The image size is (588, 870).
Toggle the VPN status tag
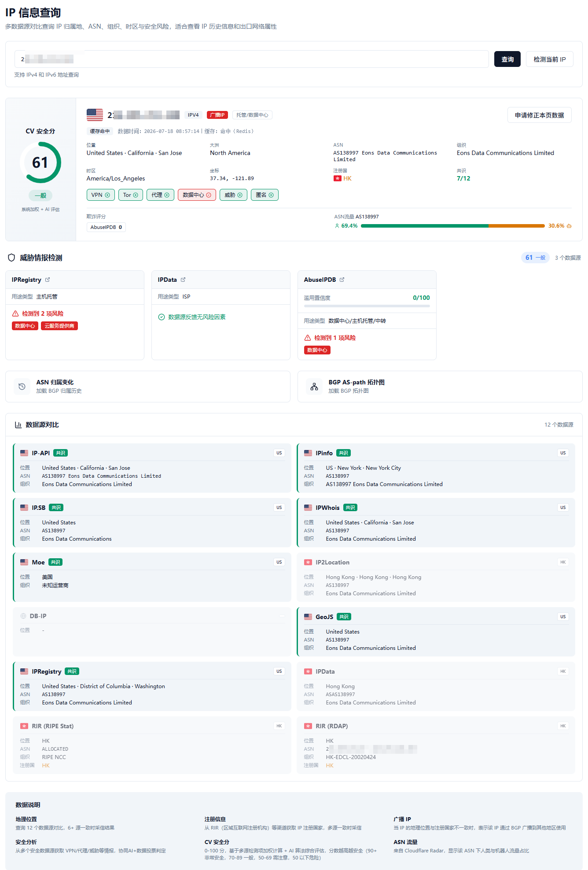101,195
